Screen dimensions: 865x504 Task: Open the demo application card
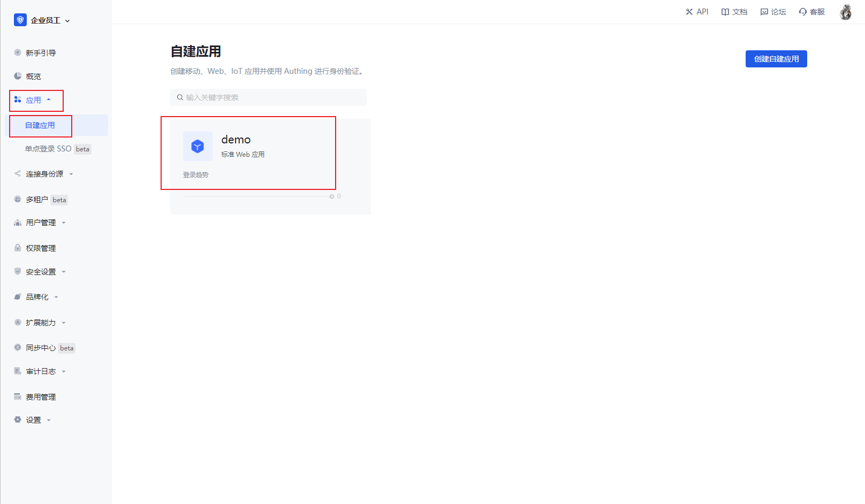click(x=270, y=166)
